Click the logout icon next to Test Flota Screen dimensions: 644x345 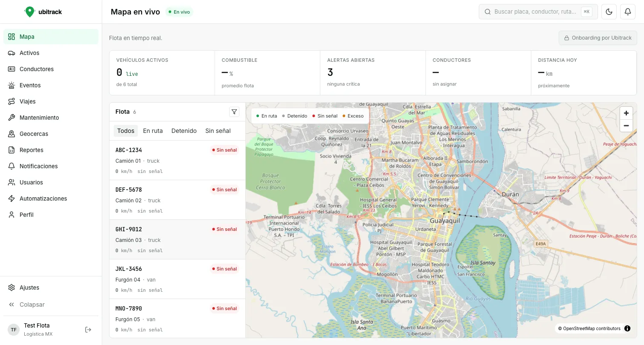click(x=88, y=329)
